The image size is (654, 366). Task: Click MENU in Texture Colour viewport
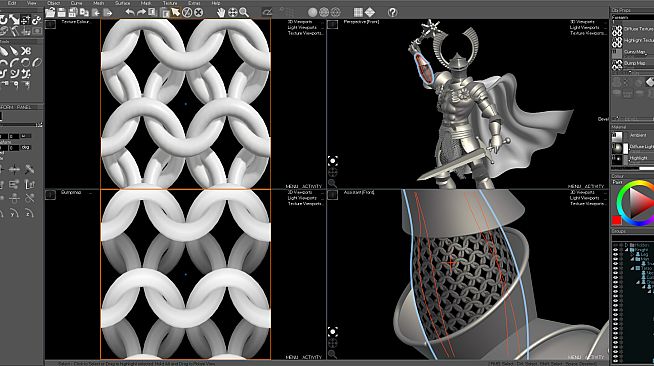(x=292, y=186)
